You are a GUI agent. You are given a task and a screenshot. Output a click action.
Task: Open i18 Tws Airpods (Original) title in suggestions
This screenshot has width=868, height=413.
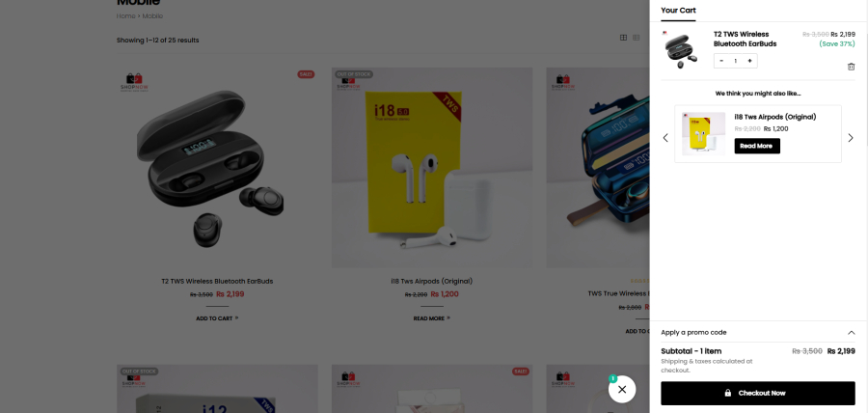pyautogui.click(x=775, y=117)
